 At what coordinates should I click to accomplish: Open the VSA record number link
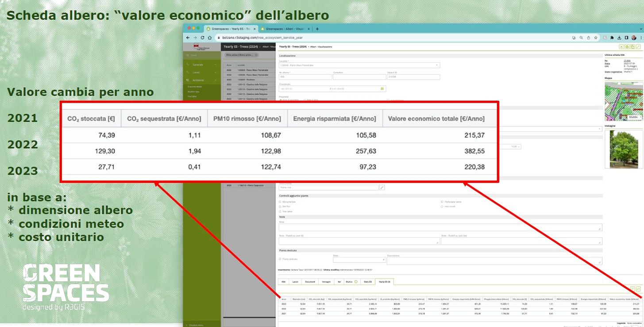pos(627,61)
